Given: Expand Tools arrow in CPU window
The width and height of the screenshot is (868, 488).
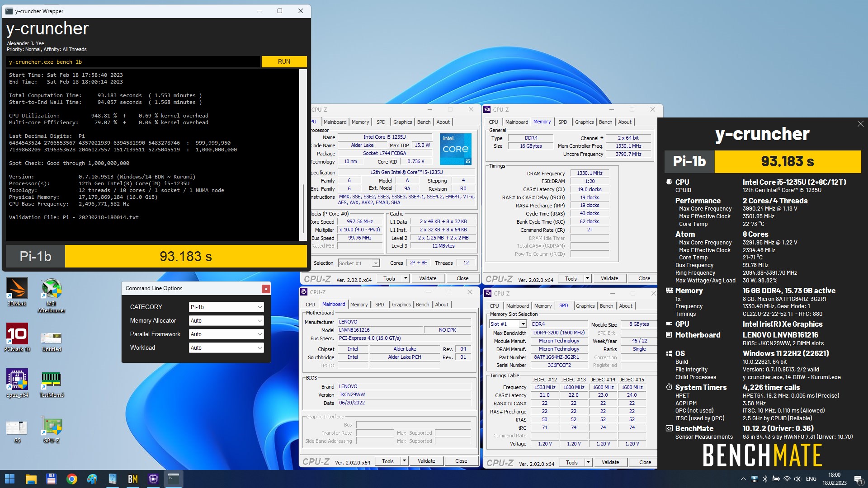Looking at the screenshot, I should tap(406, 278).
